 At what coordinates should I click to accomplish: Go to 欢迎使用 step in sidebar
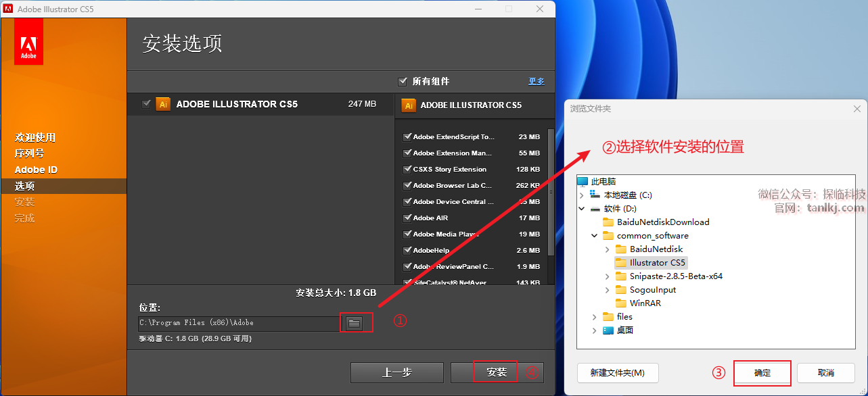click(x=35, y=137)
